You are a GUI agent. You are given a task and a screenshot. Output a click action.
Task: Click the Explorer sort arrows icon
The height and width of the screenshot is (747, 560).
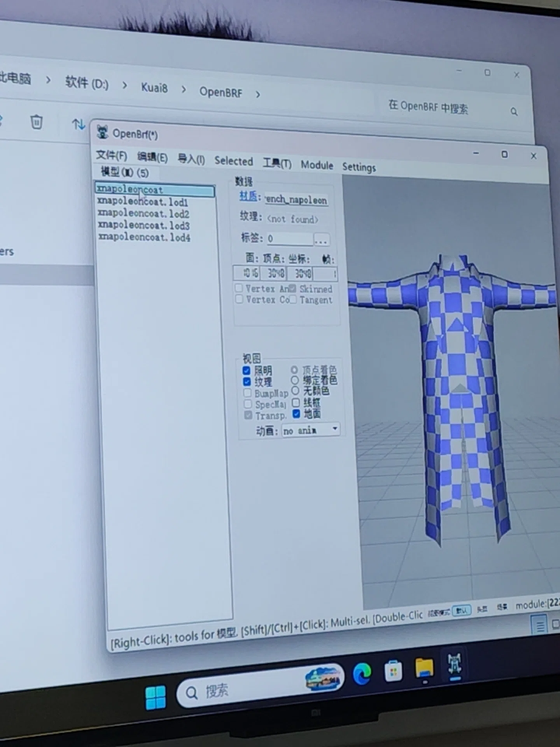click(x=78, y=124)
